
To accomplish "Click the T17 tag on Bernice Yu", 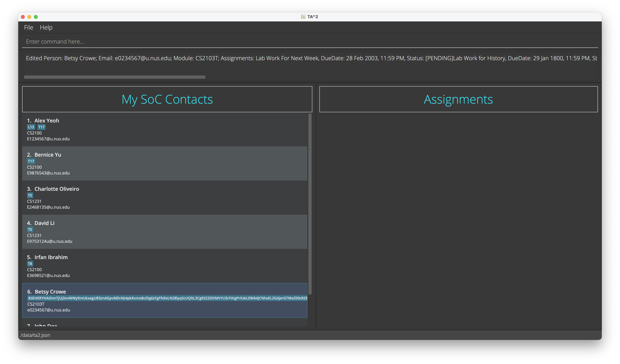I will [31, 161].
